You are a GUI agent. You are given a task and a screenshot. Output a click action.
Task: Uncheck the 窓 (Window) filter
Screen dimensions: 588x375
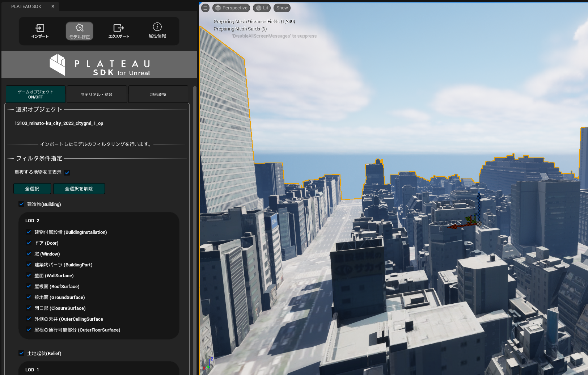coord(29,253)
